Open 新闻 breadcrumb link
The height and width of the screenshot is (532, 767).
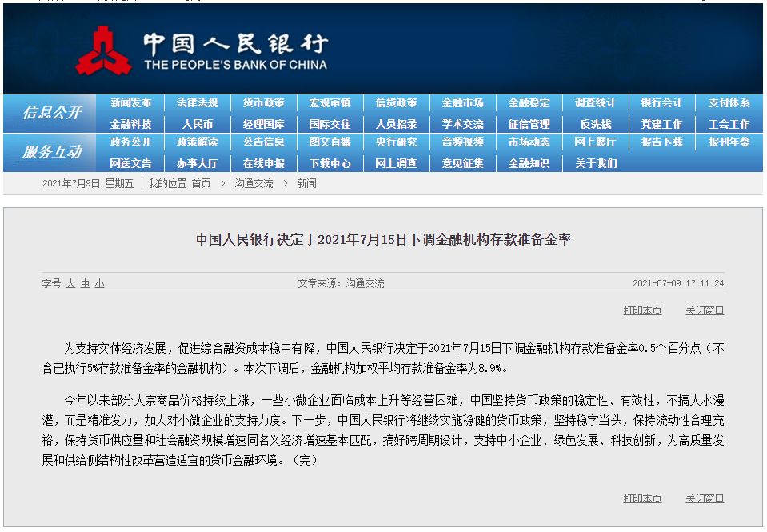(306, 183)
